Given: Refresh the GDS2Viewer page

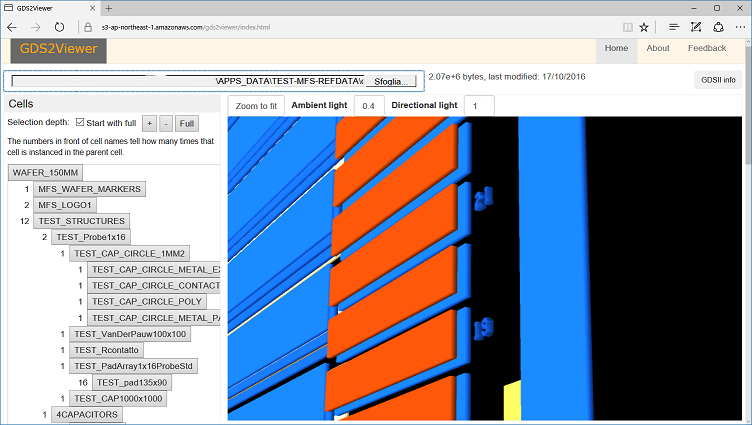Looking at the screenshot, I should point(59,27).
